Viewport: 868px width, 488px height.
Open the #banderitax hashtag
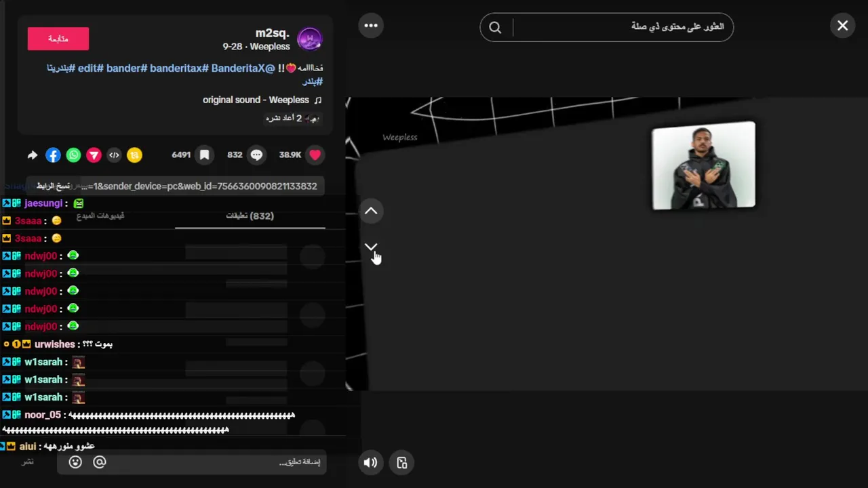point(179,68)
